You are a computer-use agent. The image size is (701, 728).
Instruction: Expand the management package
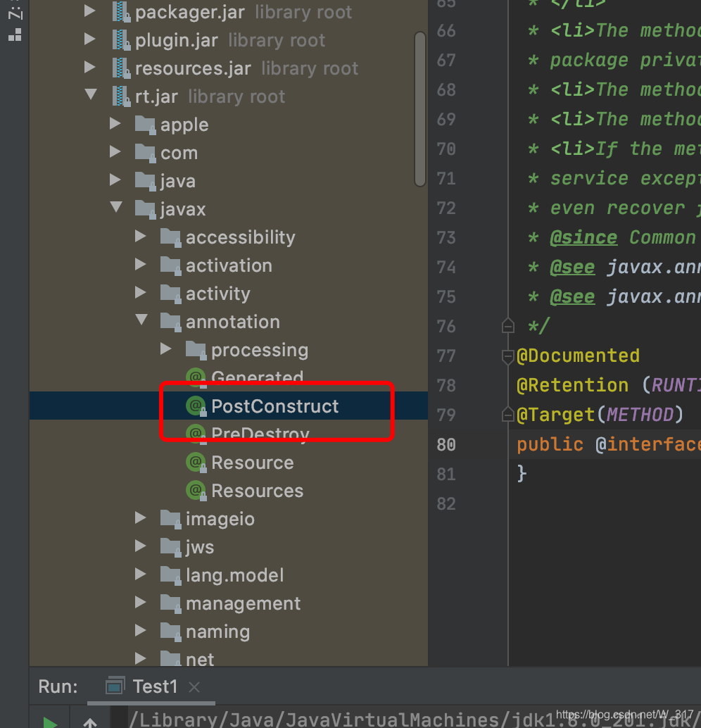[x=141, y=602]
